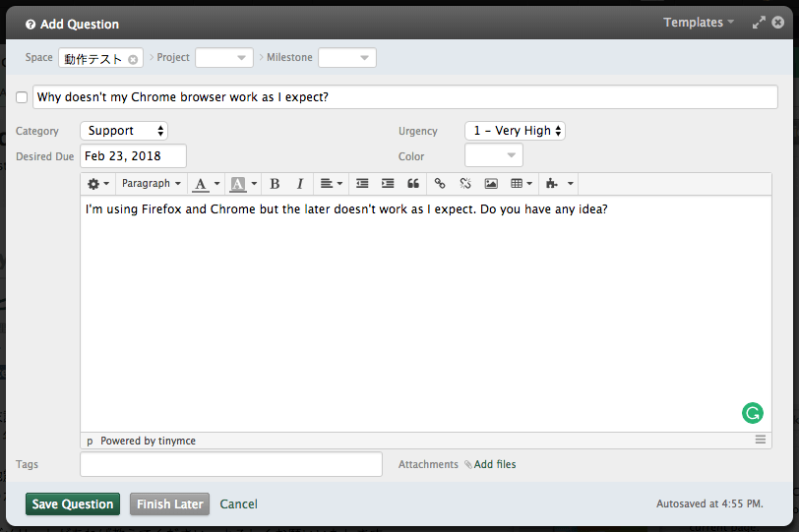The width and height of the screenshot is (799, 532).
Task: Click the decrease indent icon
Action: tap(362, 184)
